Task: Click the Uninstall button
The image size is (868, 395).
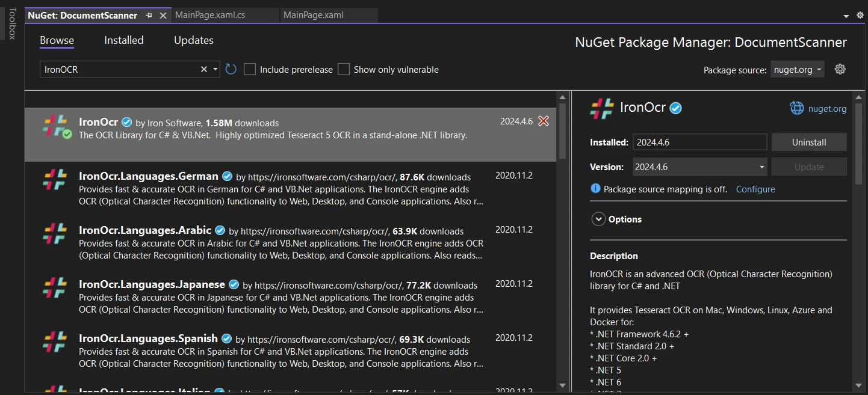Action: tap(809, 142)
